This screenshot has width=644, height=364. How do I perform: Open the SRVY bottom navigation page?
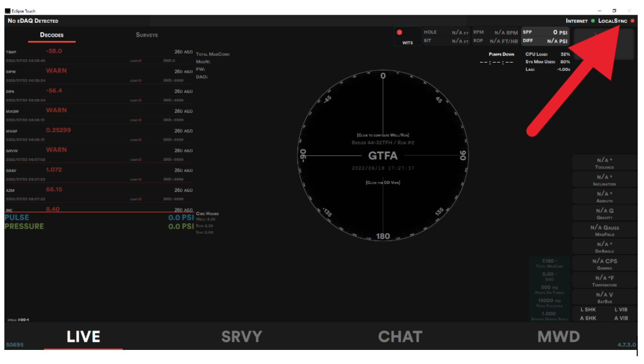coord(241,337)
